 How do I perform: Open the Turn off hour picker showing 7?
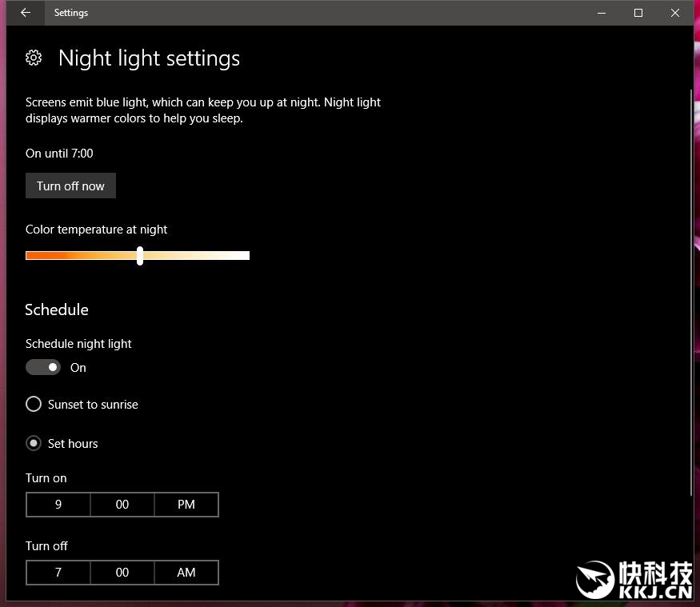point(58,573)
